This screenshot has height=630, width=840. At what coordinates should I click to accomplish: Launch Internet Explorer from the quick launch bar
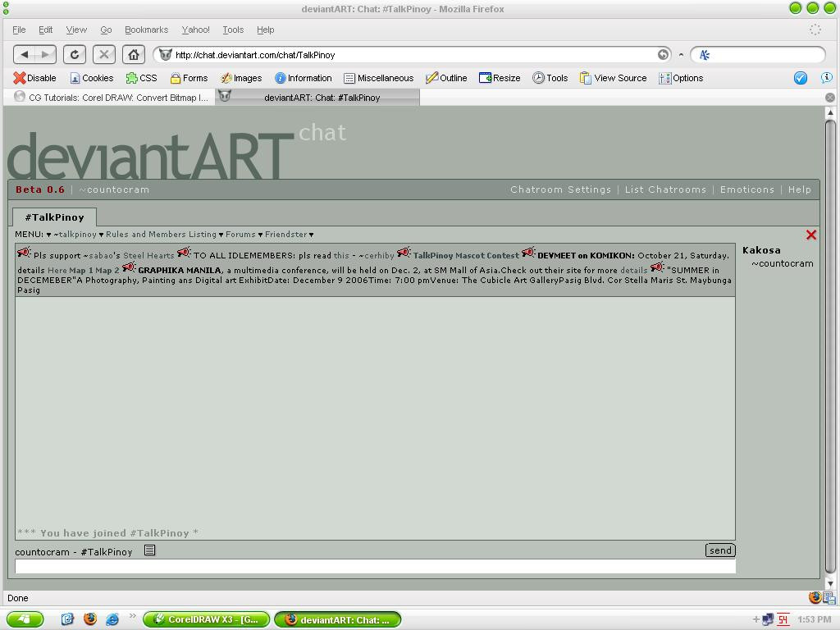click(112, 619)
